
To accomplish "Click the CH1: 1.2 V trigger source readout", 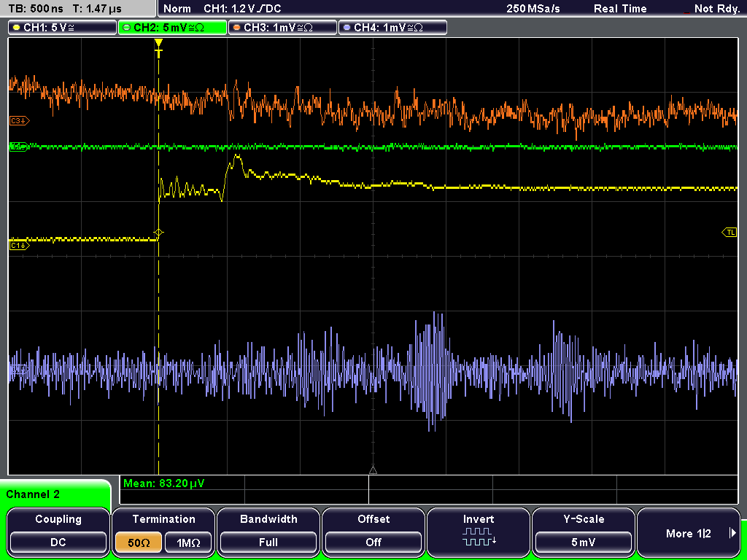I will coord(242,9).
